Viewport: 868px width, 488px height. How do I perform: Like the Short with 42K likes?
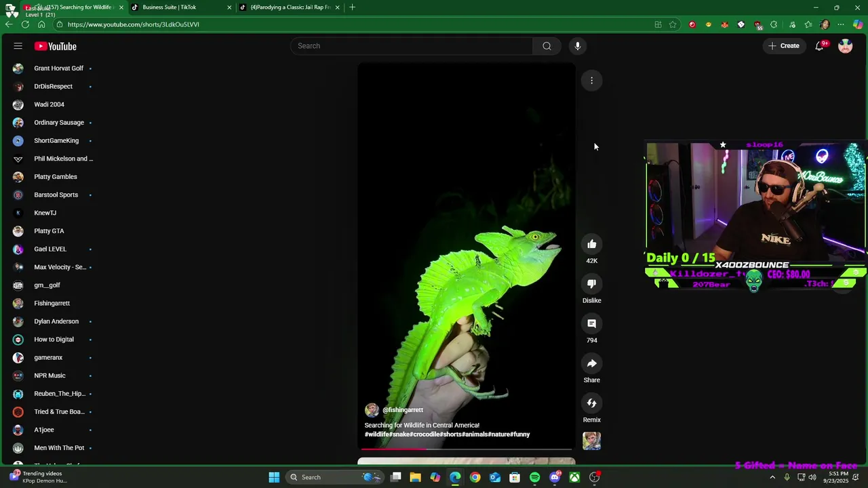(591, 244)
